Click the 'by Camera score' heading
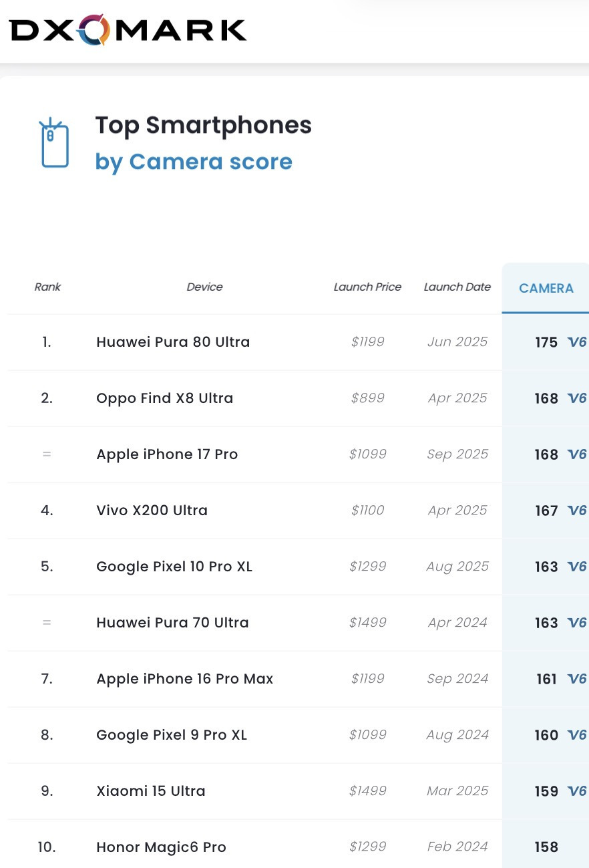The image size is (589, 868). pos(194,162)
